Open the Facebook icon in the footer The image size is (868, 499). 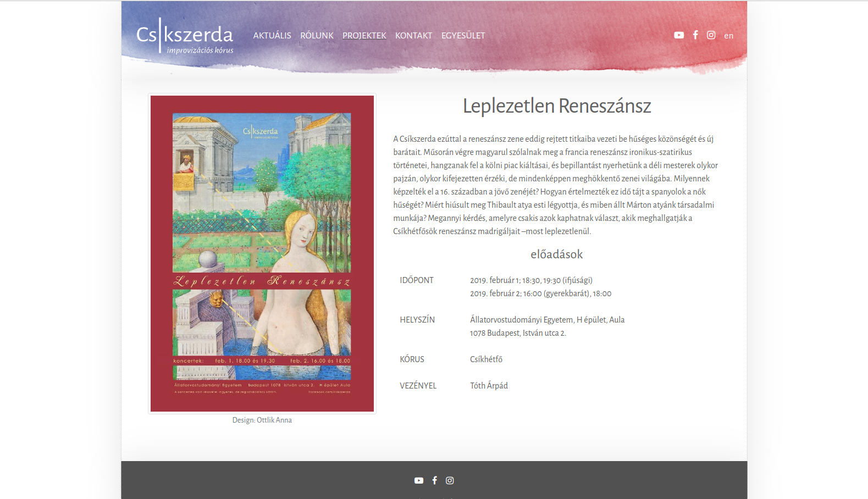pyautogui.click(x=434, y=480)
